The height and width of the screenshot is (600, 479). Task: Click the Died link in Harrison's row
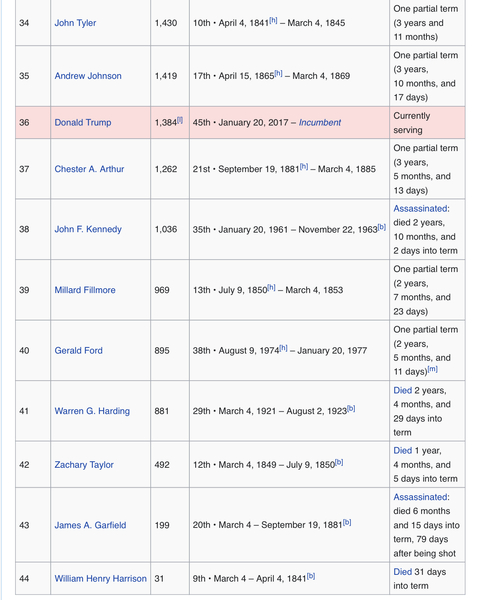tap(402, 572)
